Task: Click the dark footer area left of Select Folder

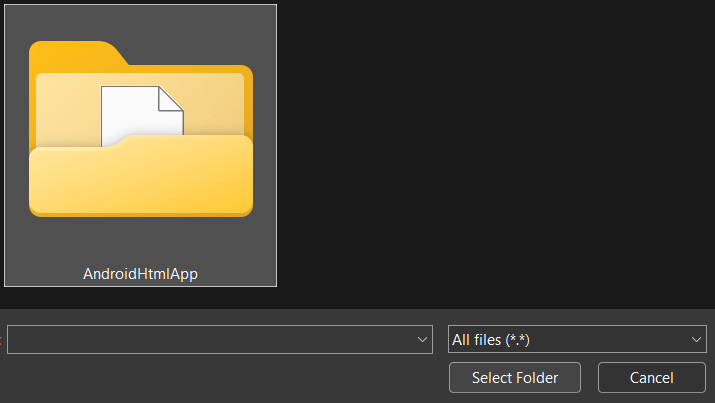Action: (220, 380)
